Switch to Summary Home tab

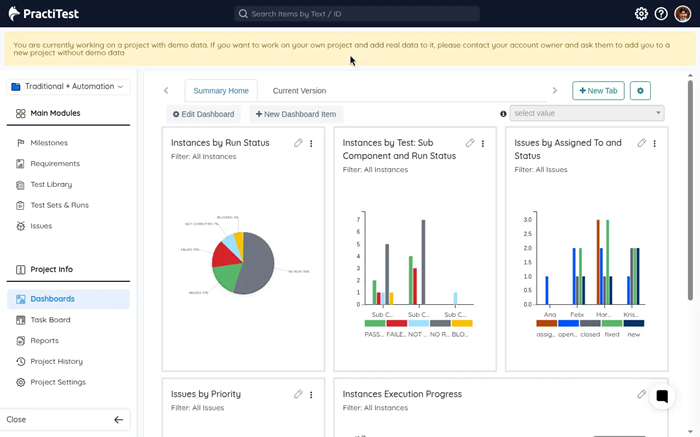221,91
